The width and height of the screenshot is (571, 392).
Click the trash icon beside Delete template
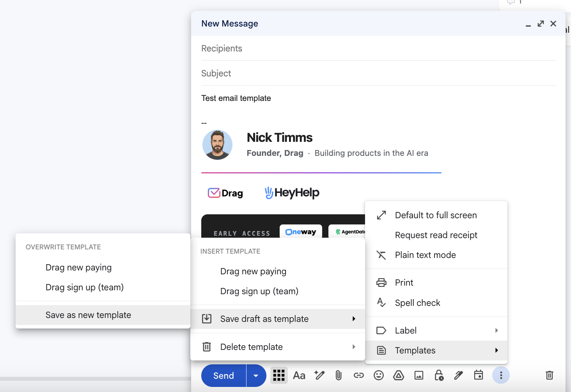tap(207, 347)
